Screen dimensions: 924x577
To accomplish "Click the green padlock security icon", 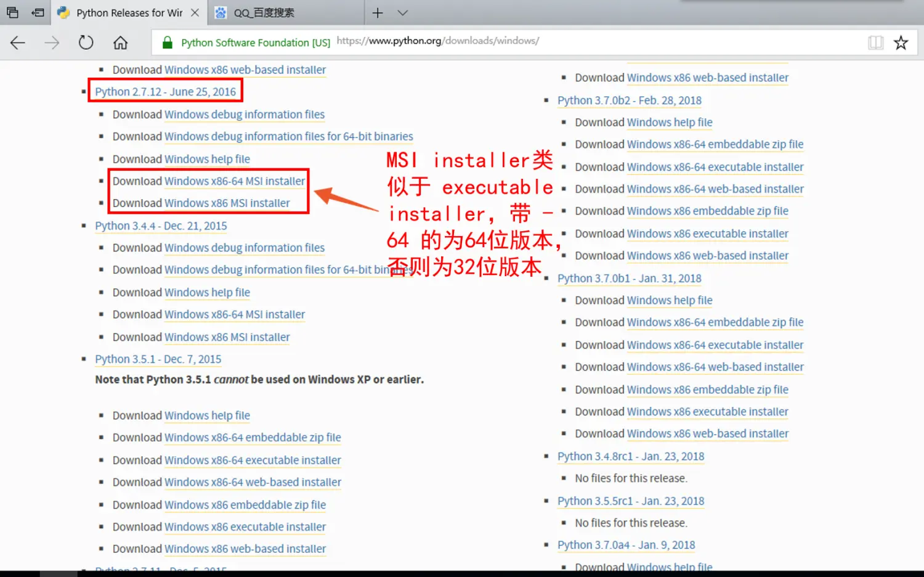I will pos(167,43).
